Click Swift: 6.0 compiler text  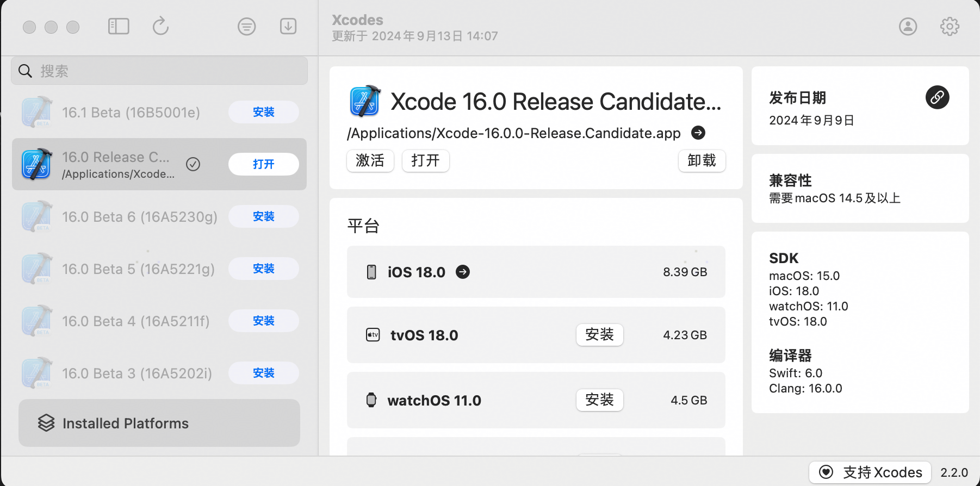796,373
